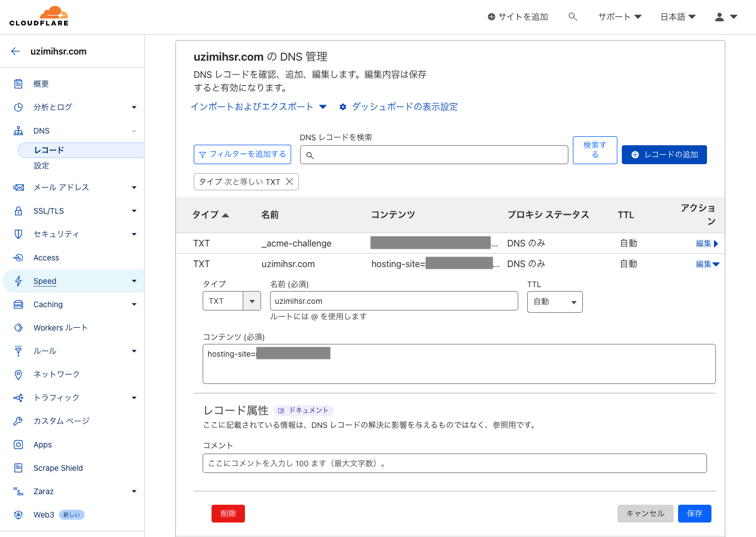Click the Zaraz icon in the sidebar

[18, 491]
